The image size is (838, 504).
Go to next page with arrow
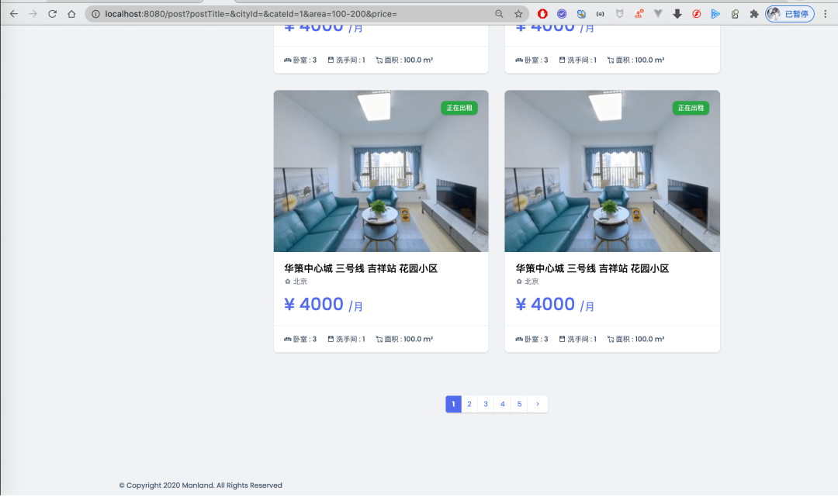pos(538,404)
